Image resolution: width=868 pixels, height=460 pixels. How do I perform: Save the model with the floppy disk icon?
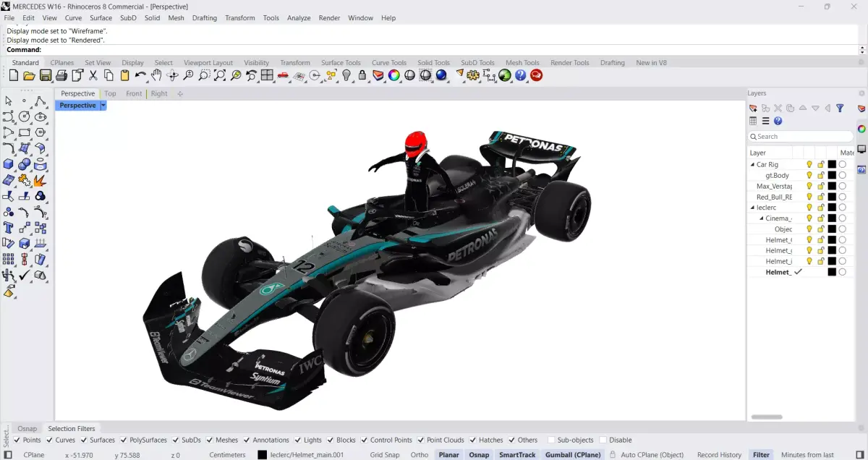coord(46,75)
